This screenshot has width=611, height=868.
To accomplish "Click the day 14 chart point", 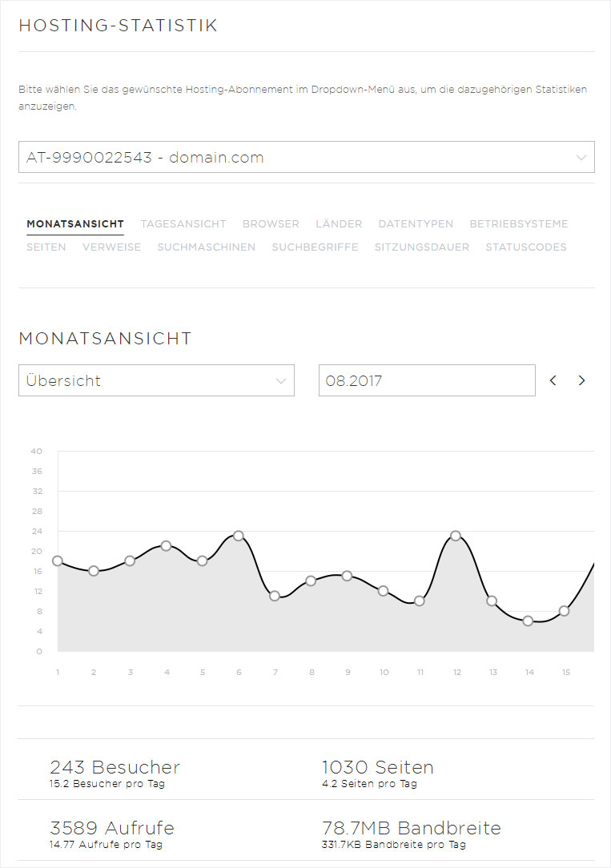I will [x=528, y=621].
